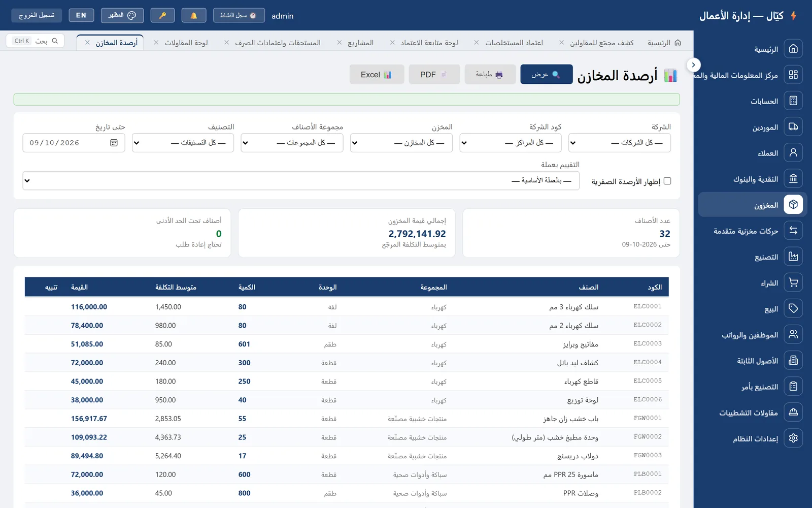Switch to كشف مجمّع للمقاولين tab
The height and width of the screenshot is (508, 812).
(x=601, y=43)
